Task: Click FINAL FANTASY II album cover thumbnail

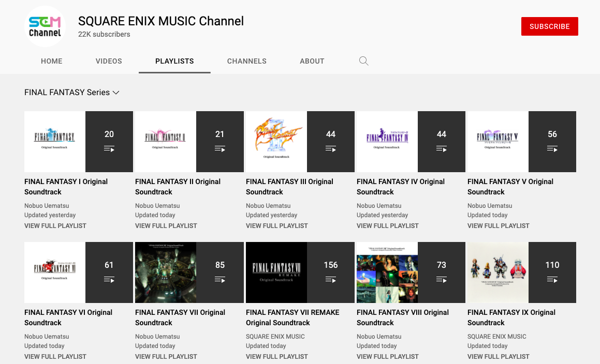Action: [x=166, y=142]
